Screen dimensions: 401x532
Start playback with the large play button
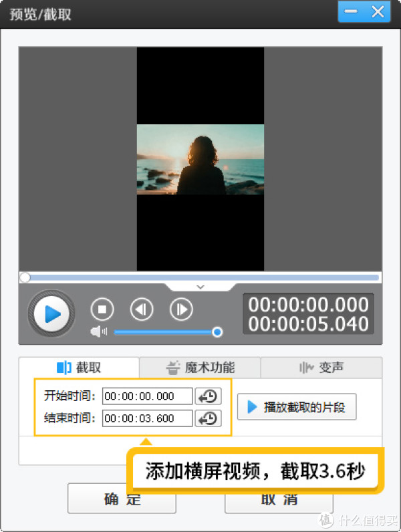click(x=51, y=313)
